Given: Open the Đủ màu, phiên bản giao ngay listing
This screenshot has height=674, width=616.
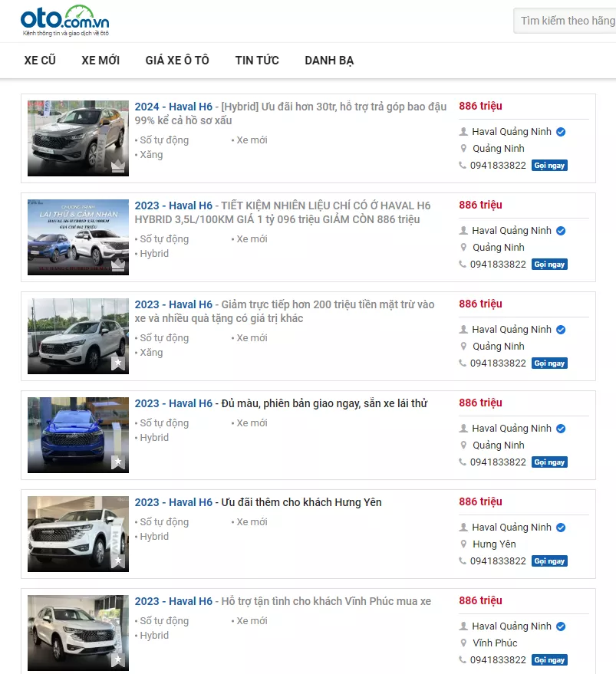Looking at the screenshot, I should tap(281, 403).
